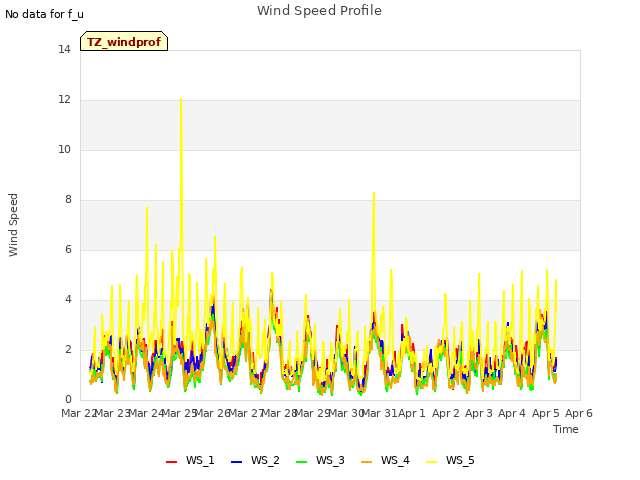Click the Apr 2 x-axis tick label

(446, 413)
